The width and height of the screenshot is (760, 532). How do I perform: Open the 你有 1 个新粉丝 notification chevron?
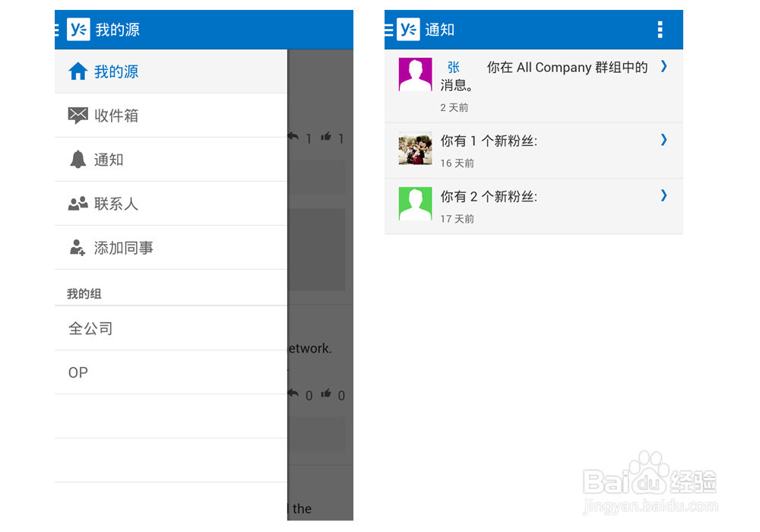[x=663, y=140]
